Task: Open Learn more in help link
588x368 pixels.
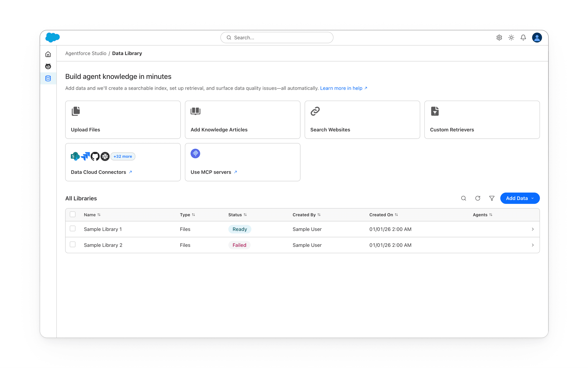Action: pos(344,88)
